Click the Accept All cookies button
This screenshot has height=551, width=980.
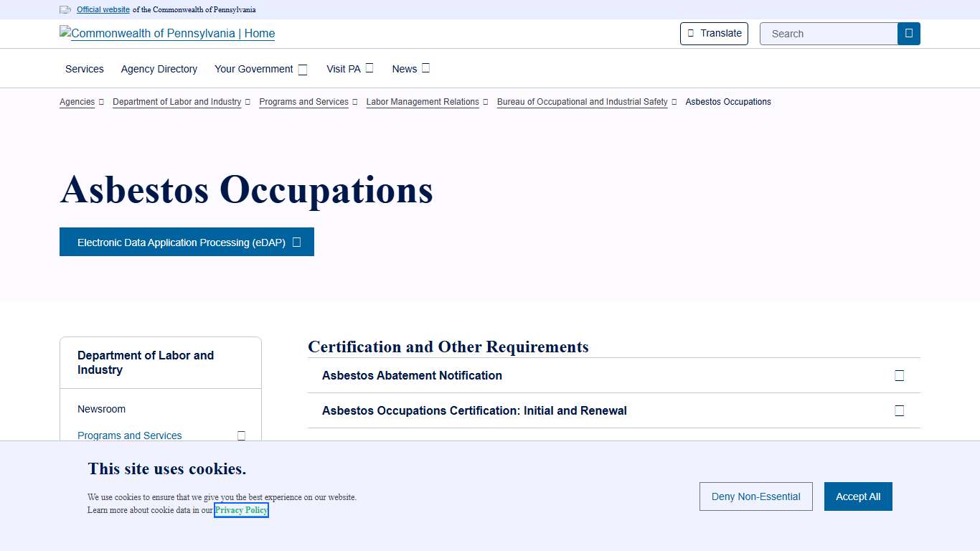858,496
